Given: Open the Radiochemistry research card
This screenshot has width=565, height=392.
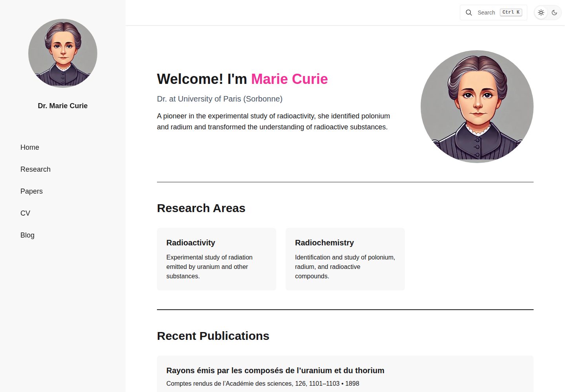Looking at the screenshot, I should [x=345, y=259].
